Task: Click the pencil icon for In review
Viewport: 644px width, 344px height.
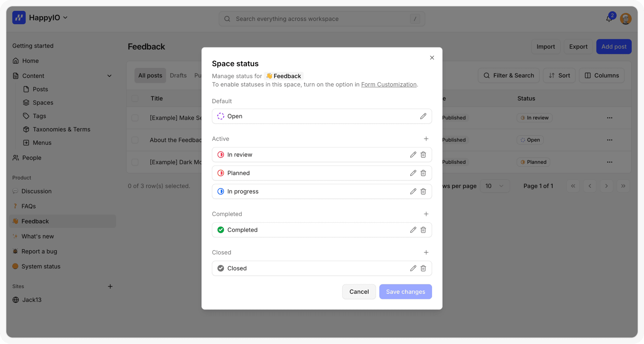Action: pyautogui.click(x=413, y=155)
